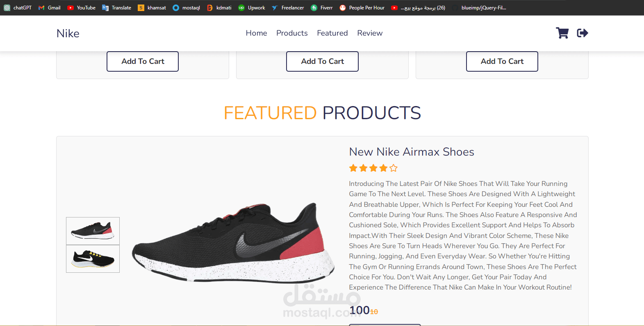Screen dimensions: 644x326
Task: Open the Arabic YouTube (26) bookmark
Action: pyautogui.click(x=418, y=8)
